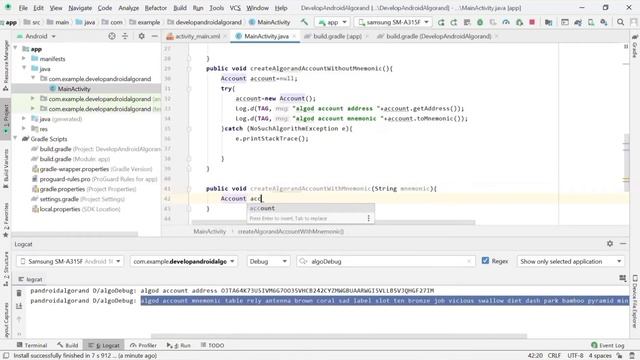Select MainActivity in project tree
This screenshot has width=640, height=360.
[x=73, y=89]
